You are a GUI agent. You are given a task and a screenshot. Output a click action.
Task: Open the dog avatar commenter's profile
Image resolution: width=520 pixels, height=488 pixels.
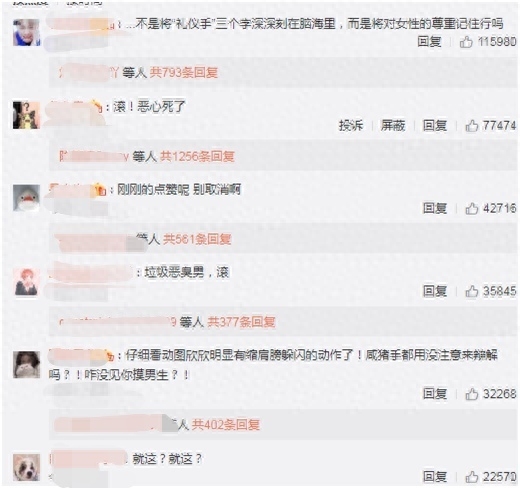click(x=26, y=467)
